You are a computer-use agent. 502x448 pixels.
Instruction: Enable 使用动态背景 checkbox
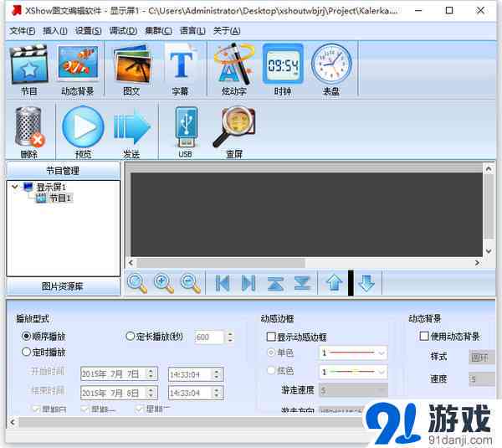coord(424,336)
